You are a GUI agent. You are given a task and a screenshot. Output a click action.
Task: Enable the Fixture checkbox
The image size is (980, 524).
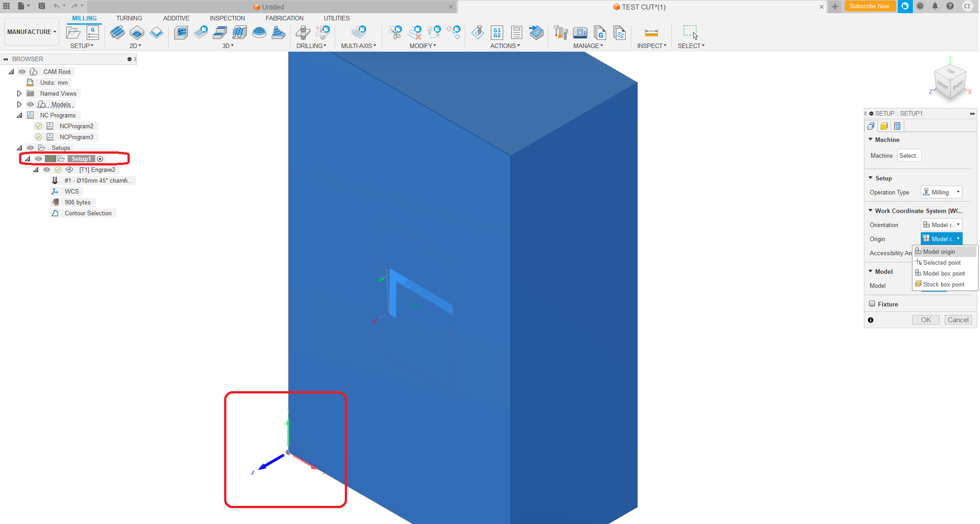pos(872,304)
